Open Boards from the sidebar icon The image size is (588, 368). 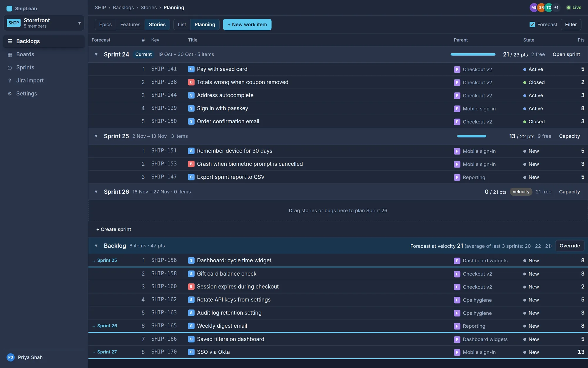pos(10,54)
